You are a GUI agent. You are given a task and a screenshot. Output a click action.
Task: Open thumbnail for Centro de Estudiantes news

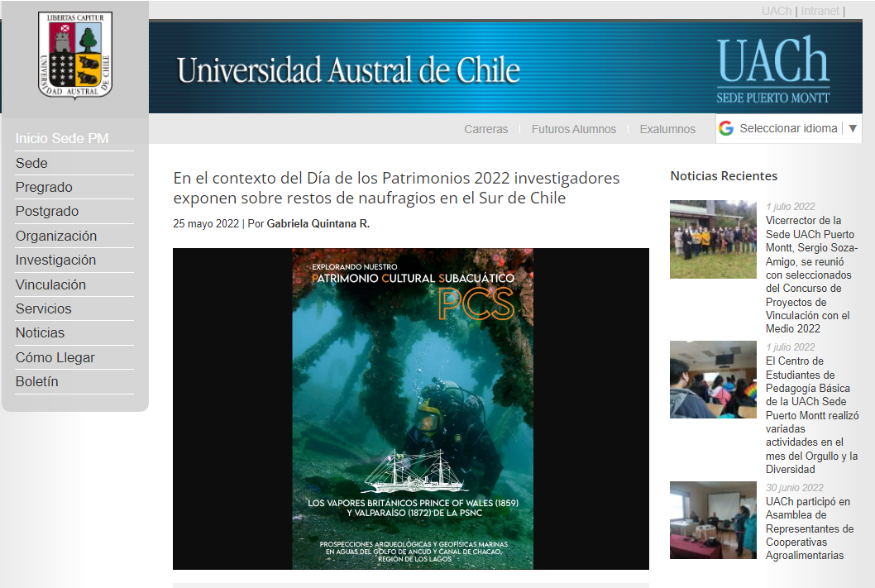click(713, 380)
